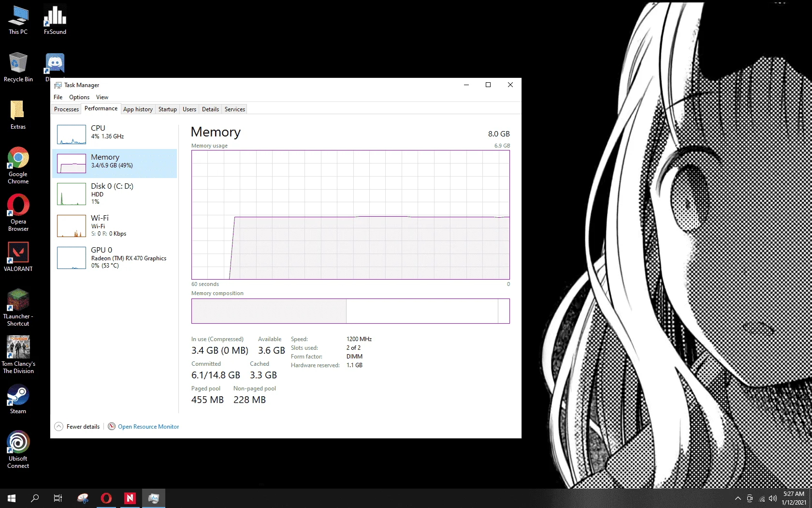
Task: Collapse Task Manager with Fewer details
Action: (x=77, y=426)
